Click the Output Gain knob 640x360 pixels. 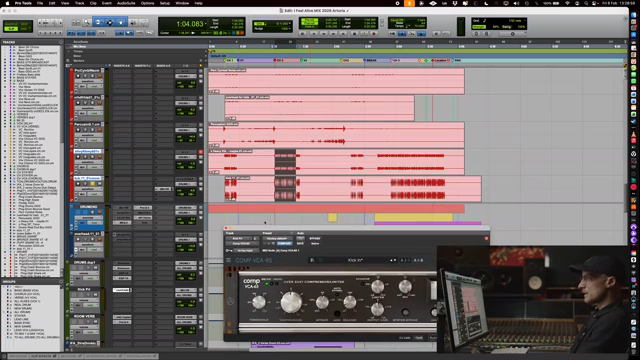377,309
